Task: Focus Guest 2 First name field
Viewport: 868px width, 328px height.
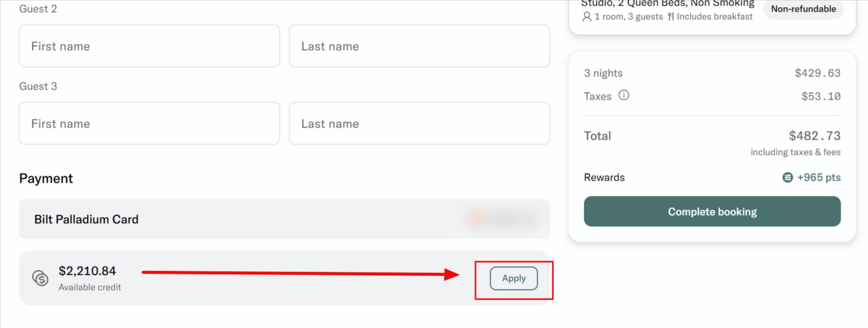Action: tap(149, 46)
